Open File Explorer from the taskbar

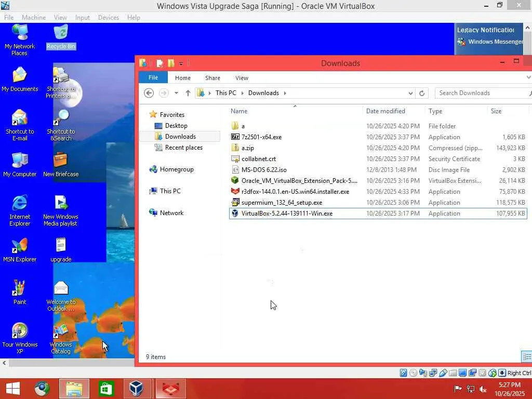click(74, 389)
